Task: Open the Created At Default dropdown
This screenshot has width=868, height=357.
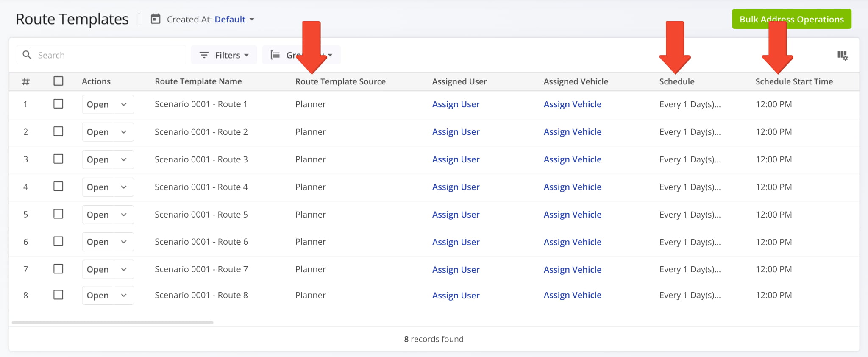Action: click(x=234, y=20)
